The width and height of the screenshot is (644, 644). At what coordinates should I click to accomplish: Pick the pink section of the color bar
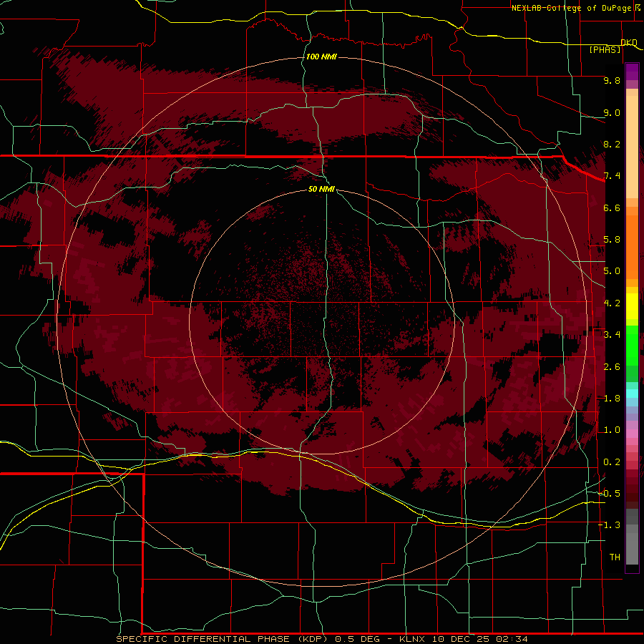click(632, 434)
